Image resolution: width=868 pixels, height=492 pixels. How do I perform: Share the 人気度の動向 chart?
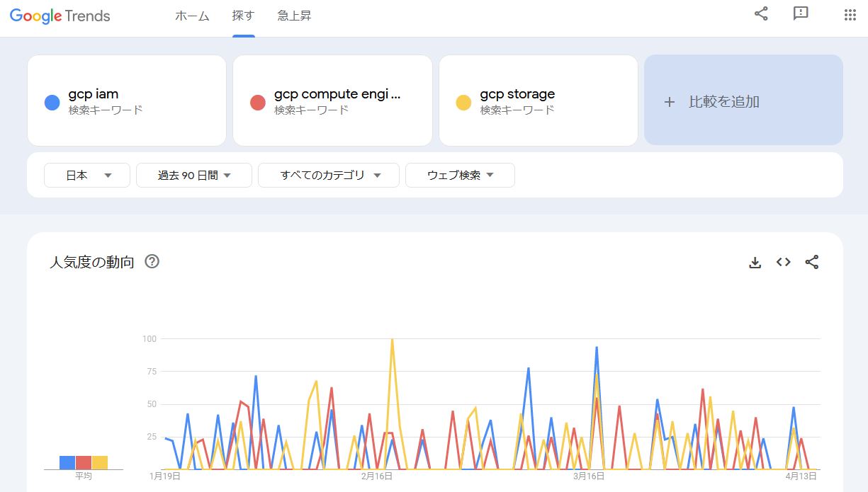[x=812, y=262]
